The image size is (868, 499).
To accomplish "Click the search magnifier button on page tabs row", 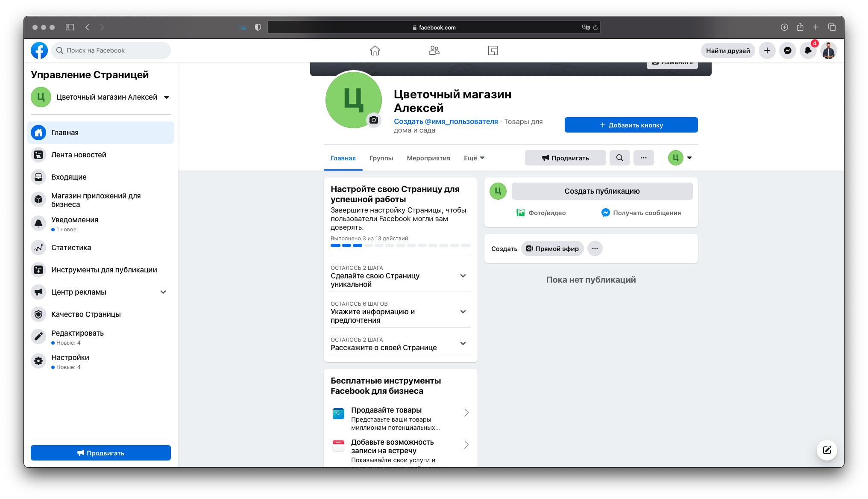I will click(x=620, y=158).
